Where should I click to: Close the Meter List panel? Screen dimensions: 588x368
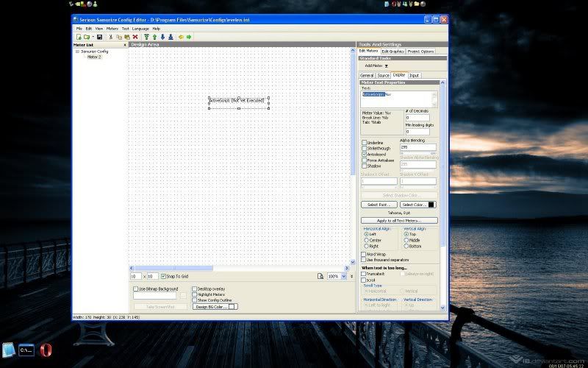pyautogui.click(x=125, y=45)
